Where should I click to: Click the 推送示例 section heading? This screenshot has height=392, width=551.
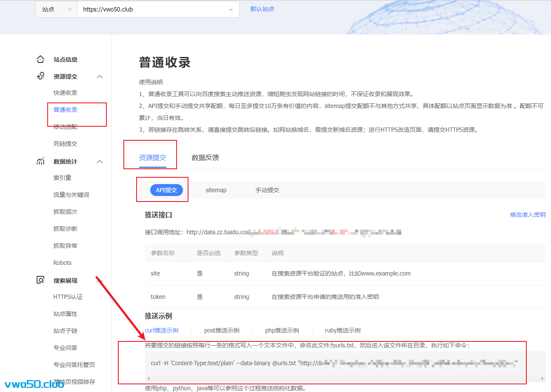(159, 316)
